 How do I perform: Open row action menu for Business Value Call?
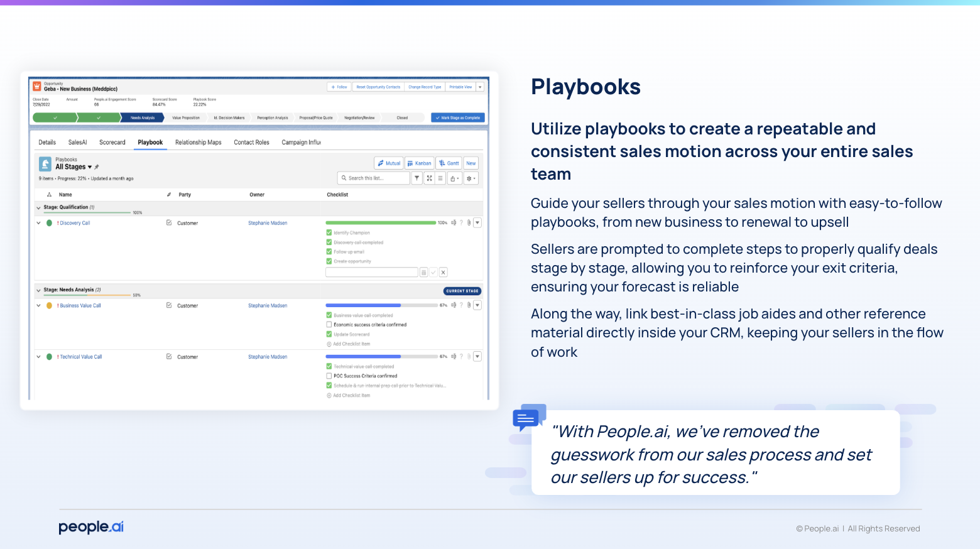click(477, 305)
